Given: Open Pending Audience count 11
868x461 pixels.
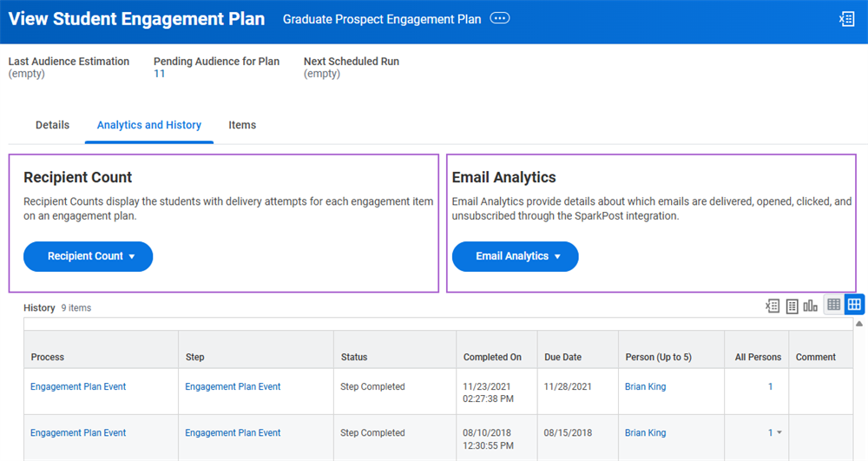Looking at the screenshot, I should coord(160,74).
